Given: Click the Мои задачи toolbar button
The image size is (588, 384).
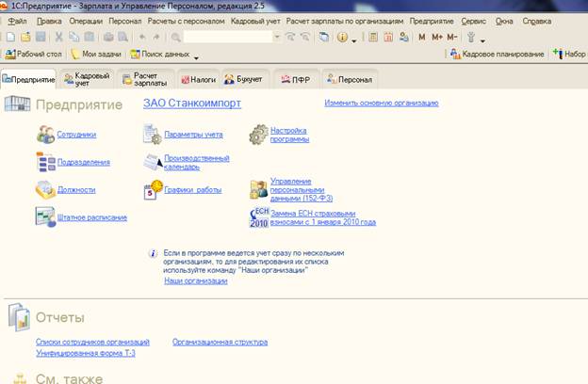Looking at the screenshot, I should (x=96, y=54).
